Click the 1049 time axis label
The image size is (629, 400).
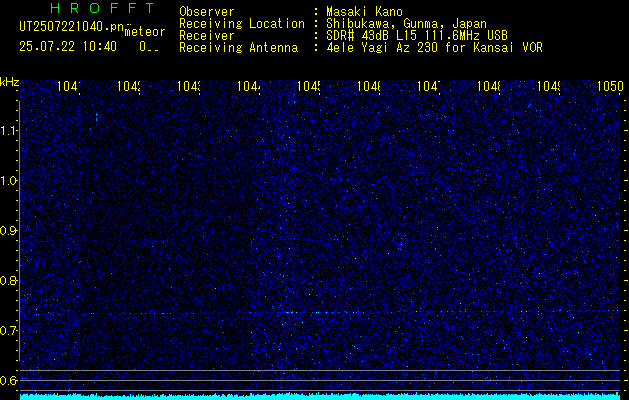click(x=549, y=86)
